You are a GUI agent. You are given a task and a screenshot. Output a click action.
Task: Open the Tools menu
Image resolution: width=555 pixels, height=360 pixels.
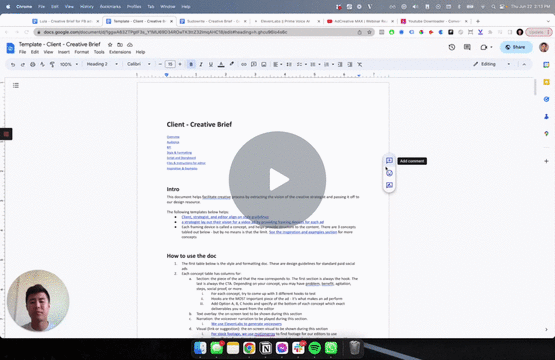pyautogui.click(x=99, y=52)
